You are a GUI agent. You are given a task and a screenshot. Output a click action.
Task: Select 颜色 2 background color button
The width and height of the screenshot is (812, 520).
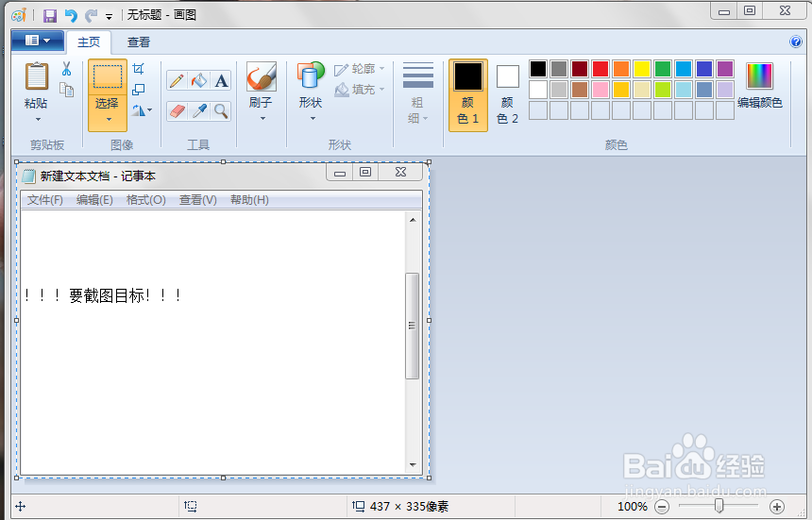click(x=508, y=94)
